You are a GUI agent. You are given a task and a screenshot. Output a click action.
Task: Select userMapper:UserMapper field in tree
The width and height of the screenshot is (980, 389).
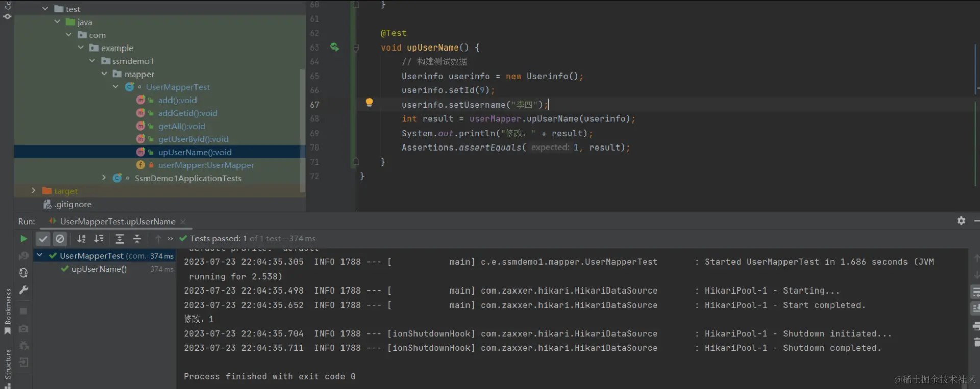[206, 165]
